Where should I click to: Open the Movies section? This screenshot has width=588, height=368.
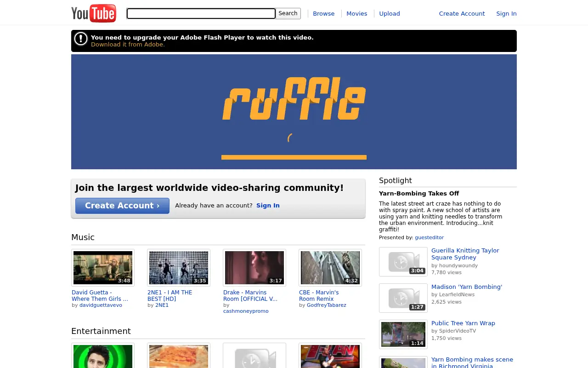[x=357, y=13]
